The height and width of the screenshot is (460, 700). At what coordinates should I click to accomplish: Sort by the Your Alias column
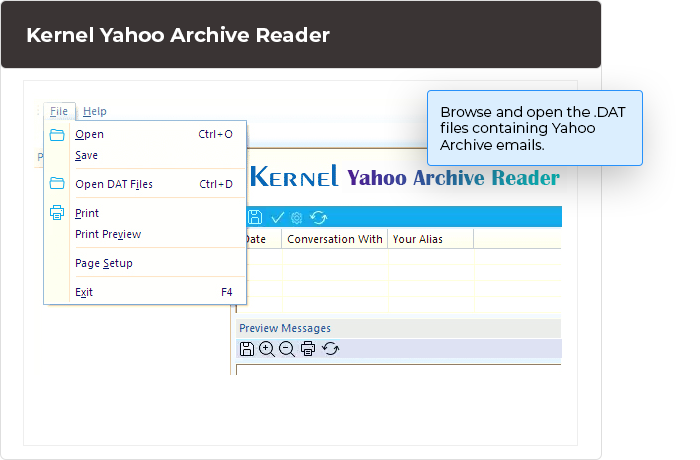pos(431,239)
